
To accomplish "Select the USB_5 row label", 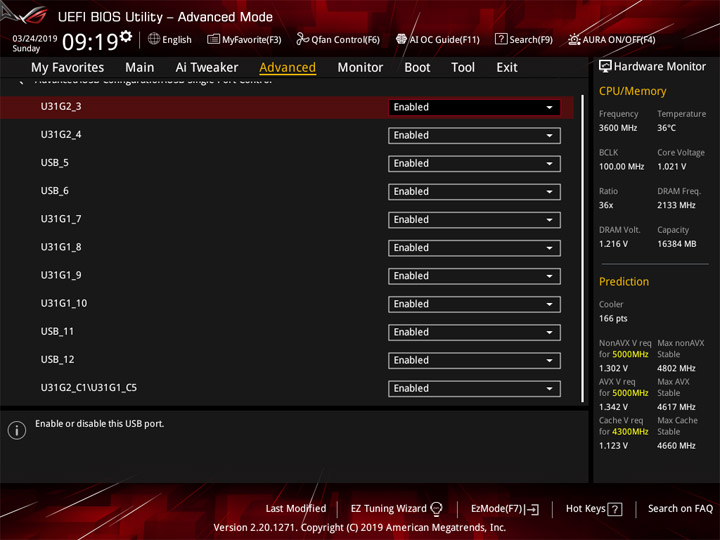I will (x=55, y=163).
